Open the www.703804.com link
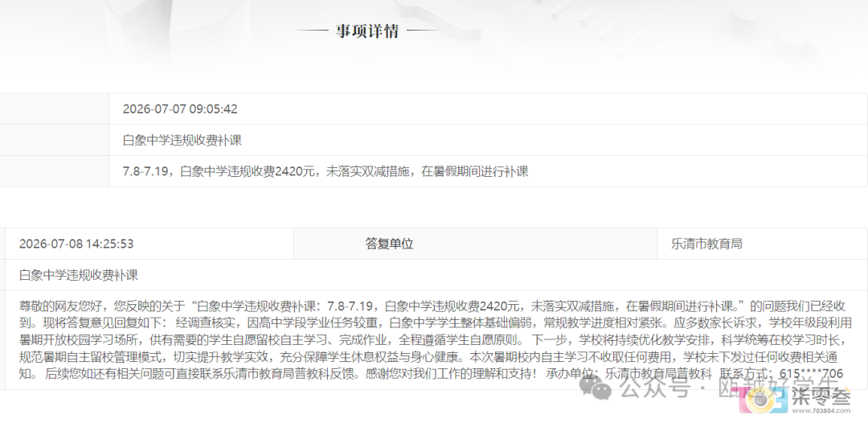Viewport: 868px width, 423px height. [x=821, y=412]
